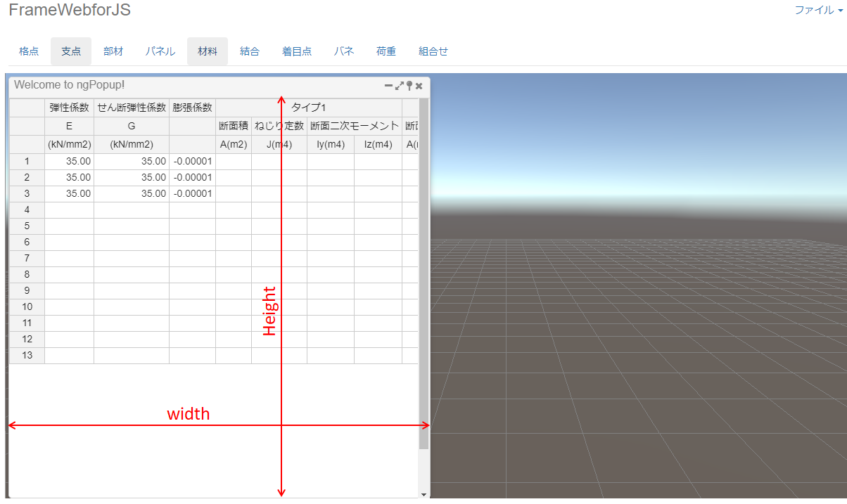Select the 支点 tab
The width and height of the screenshot is (847, 504).
click(70, 51)
